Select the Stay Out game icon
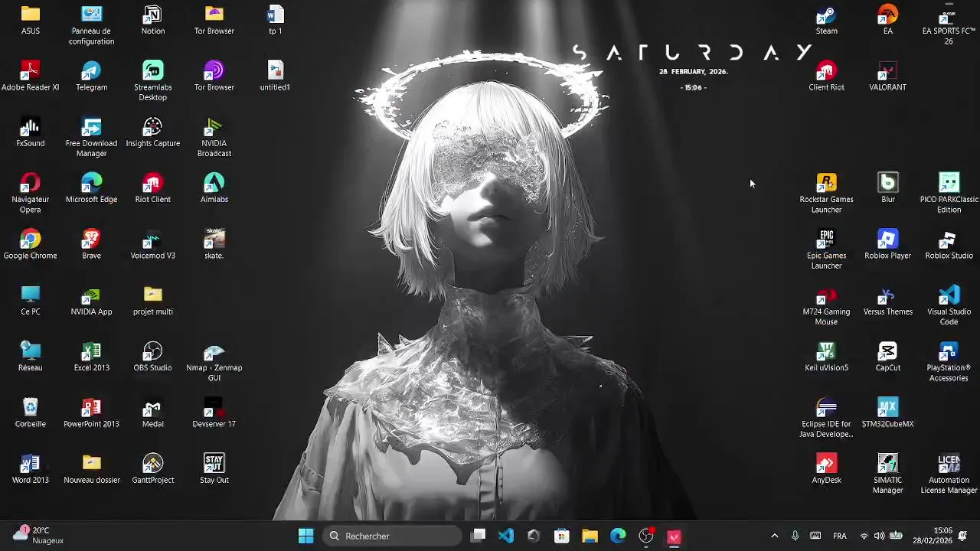The width and height of the screenshot is (980, 551). (x=214, y=468)
